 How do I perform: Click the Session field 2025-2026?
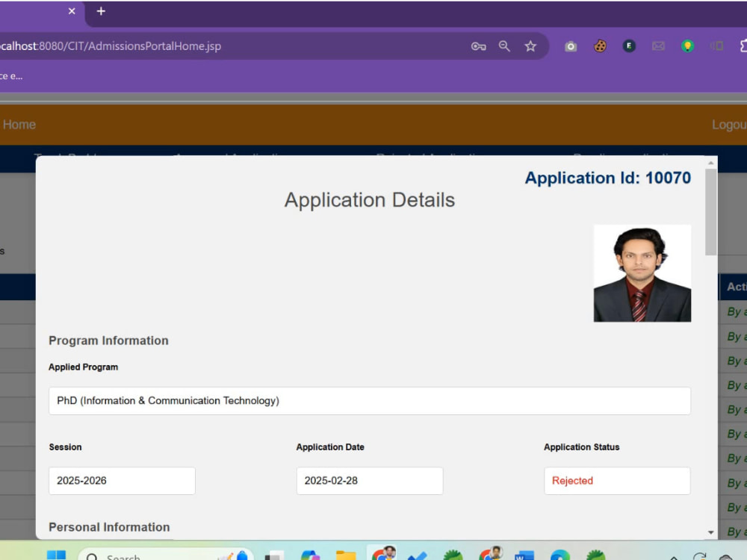pyautogui.click(x=122, y=481)
